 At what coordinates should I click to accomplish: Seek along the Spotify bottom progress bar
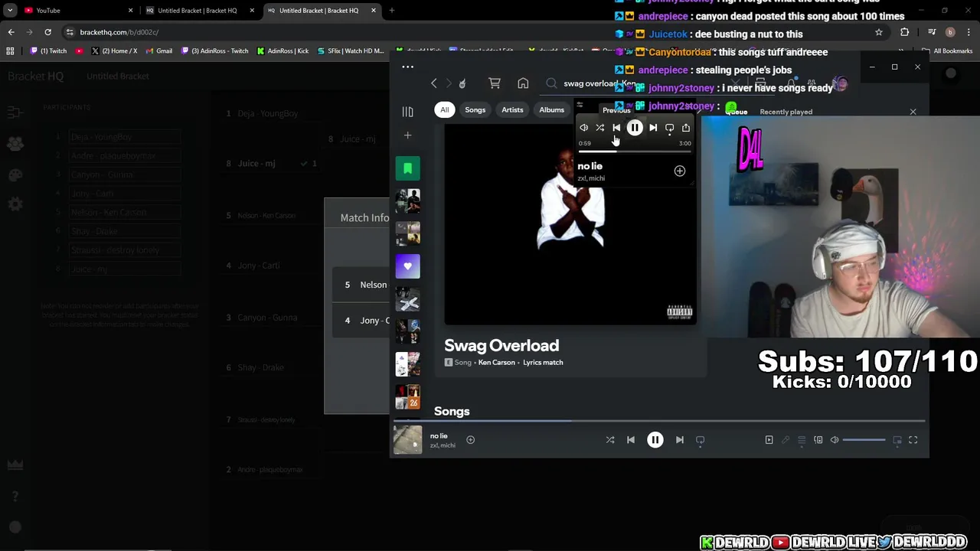(x=659, y=421)
